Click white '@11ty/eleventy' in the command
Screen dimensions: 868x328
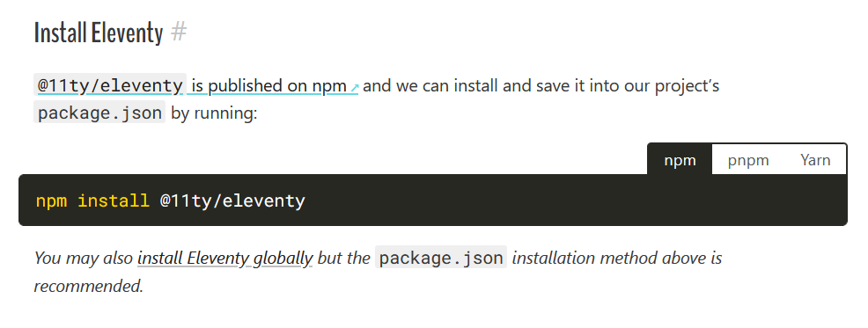232,200
